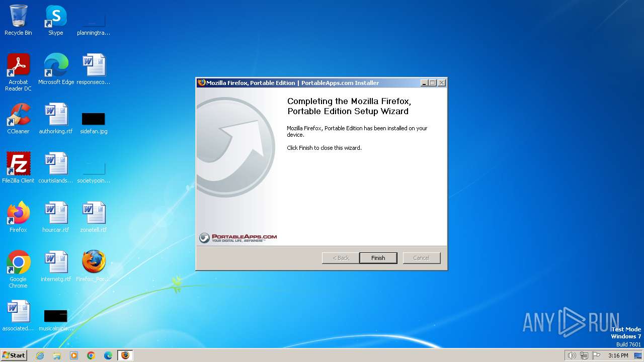Select the internetg.rtf document icon
Image resolution: width=644 pixels, height=362 pixels.
[x=56, y=266]
